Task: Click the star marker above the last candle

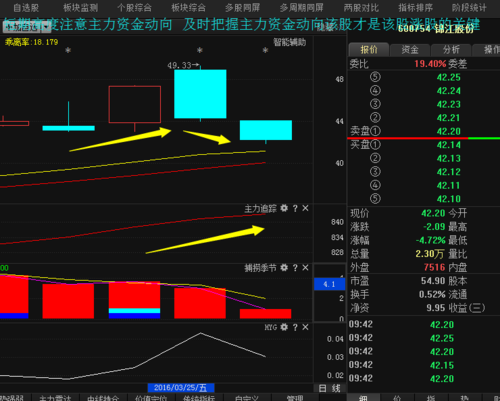Action: pos(265,50)
